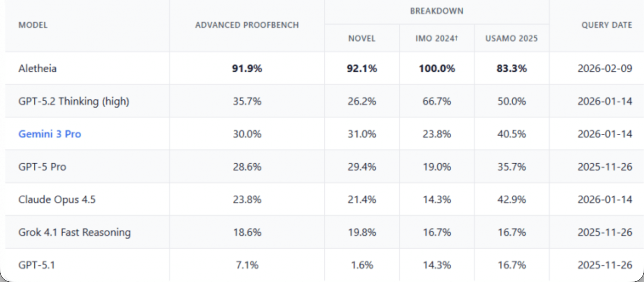Open the Gemini 3 Pro link

click(x=50, y=134)
